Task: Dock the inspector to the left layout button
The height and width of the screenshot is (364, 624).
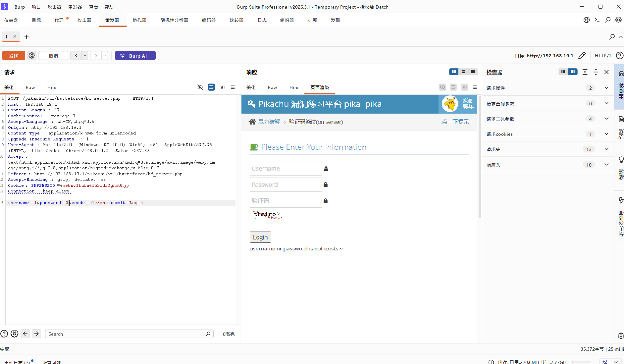Action: coord(563,72)
